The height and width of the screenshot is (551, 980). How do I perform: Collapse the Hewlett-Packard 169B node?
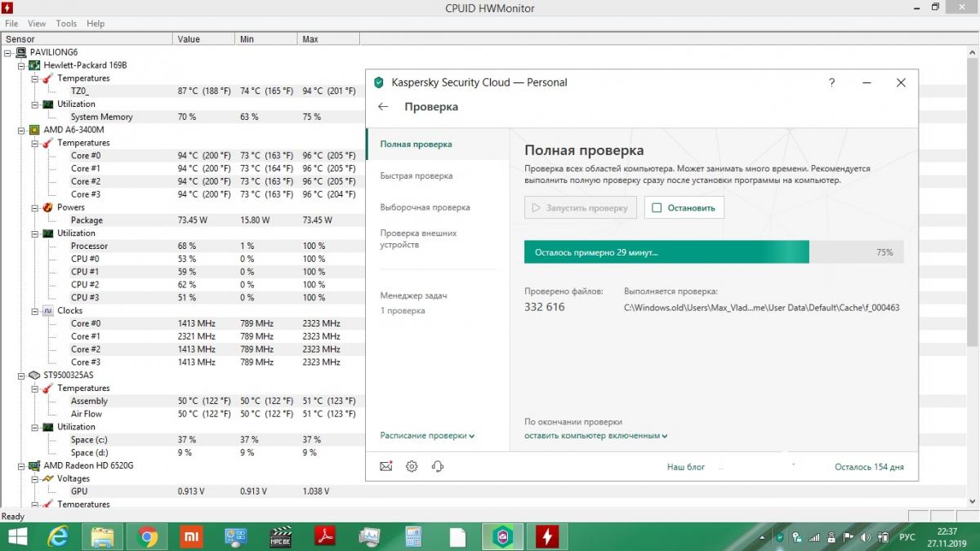click(21, 65)
